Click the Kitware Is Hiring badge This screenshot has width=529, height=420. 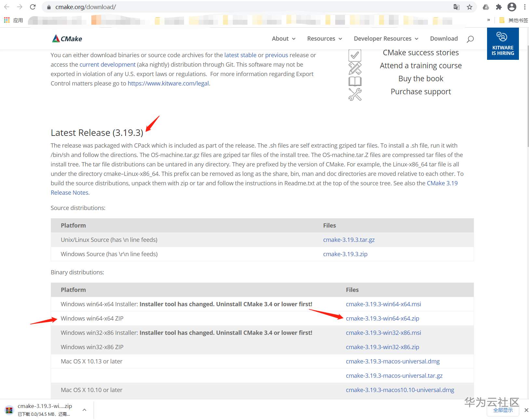(503, 44)
